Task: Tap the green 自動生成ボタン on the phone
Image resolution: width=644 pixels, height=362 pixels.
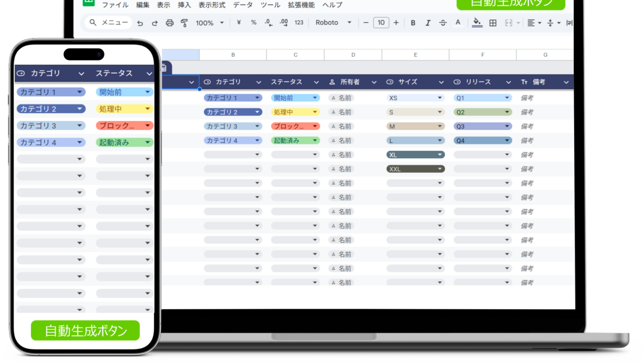Action: [x=85, y=330]
